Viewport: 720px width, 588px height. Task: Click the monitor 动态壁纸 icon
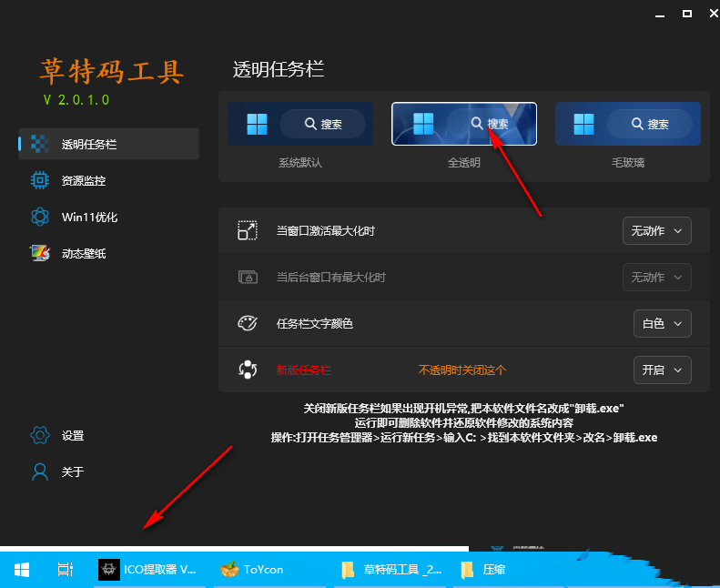point(40,253)
